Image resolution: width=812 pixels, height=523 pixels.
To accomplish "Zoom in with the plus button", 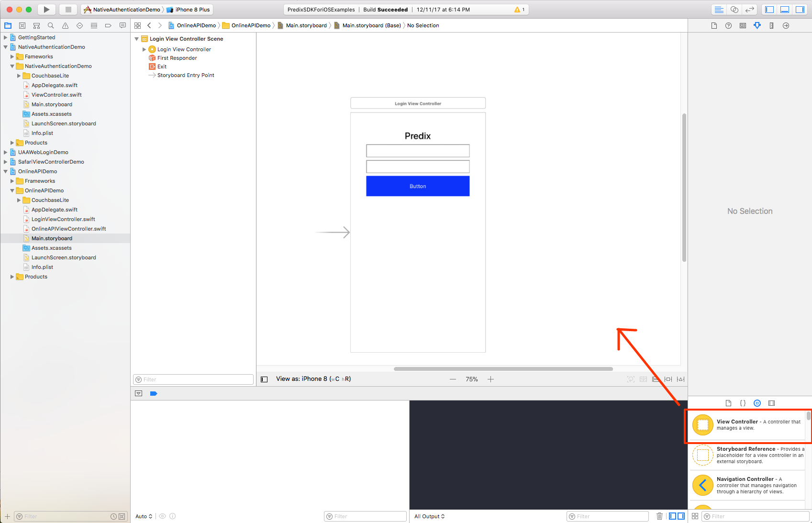I will (490, 379).
